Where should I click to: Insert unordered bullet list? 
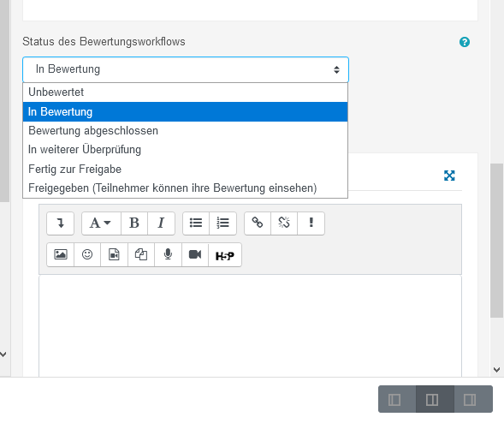(196, 223)
